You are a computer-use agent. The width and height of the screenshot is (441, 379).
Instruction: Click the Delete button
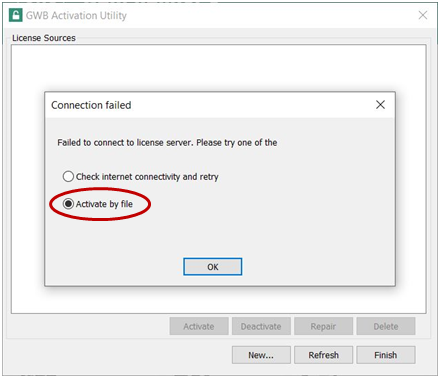click(386, 326)
